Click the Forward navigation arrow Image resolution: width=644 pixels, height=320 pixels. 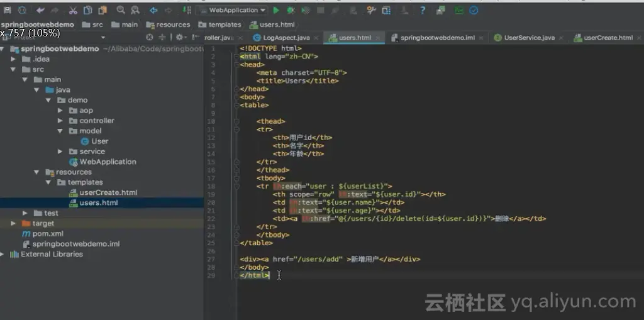click(x=169, y=10)
